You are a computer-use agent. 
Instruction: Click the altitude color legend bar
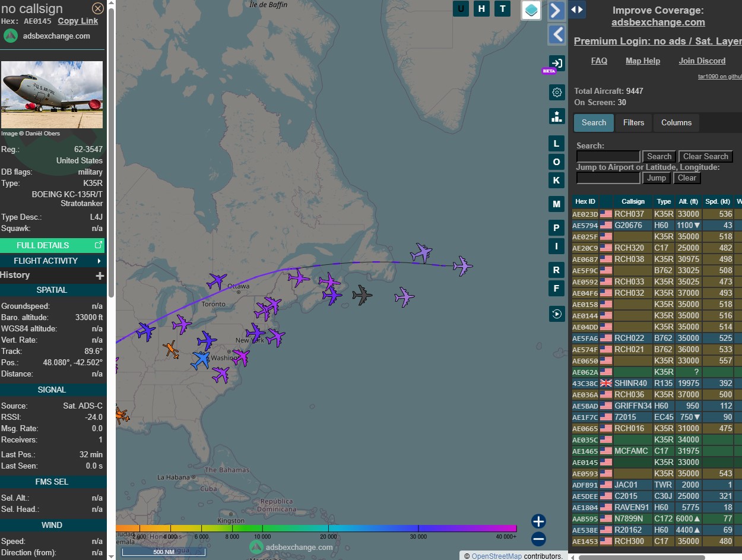pyautogui.click(x=316, y=529)
